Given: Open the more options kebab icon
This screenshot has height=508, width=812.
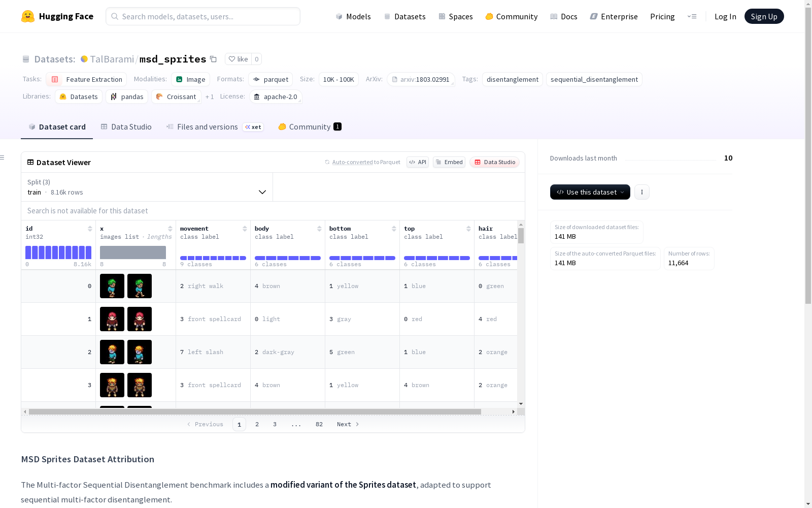Looking at the screenshot, I should (642, 192).
